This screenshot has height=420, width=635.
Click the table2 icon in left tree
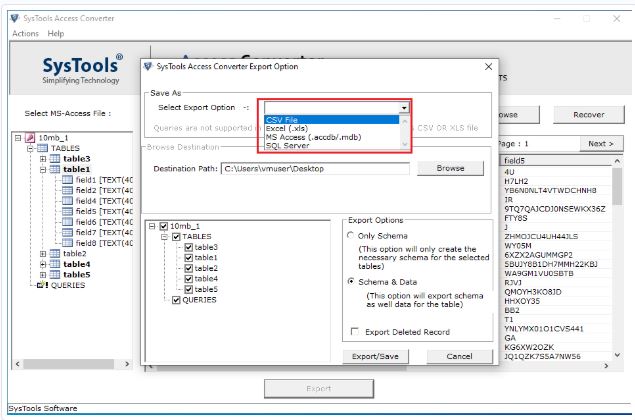[x=55, y=253]
